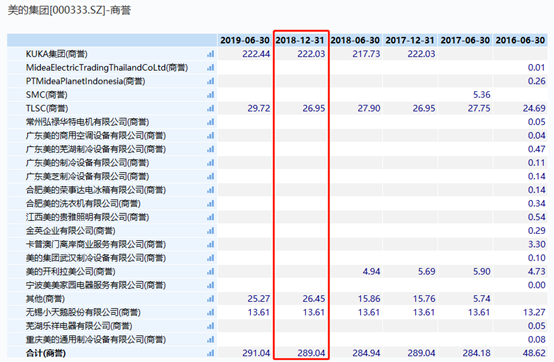Select 无锡小天鹅 value 13.27
The width and height of the screenshot is (554, 362).
[x=534, y=312]
